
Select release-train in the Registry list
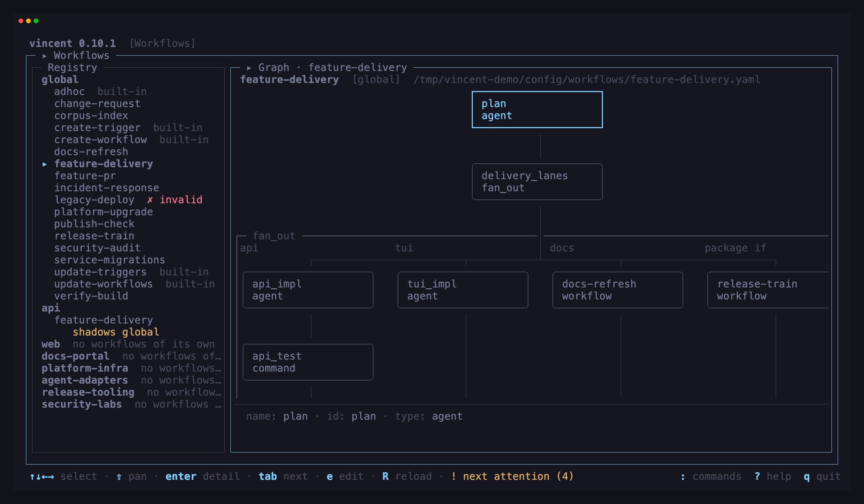[94, 236]
